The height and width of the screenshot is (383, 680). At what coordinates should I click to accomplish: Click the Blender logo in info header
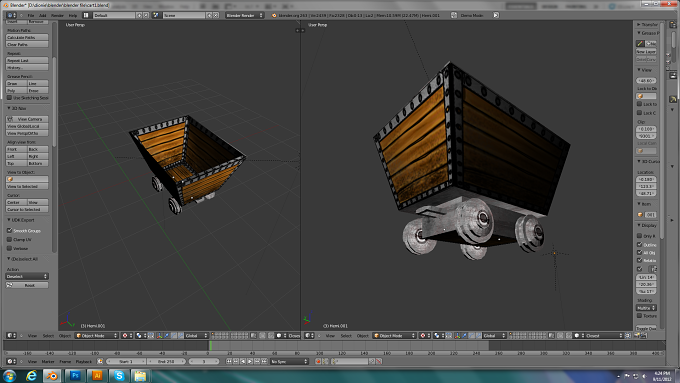click(274, 15)
